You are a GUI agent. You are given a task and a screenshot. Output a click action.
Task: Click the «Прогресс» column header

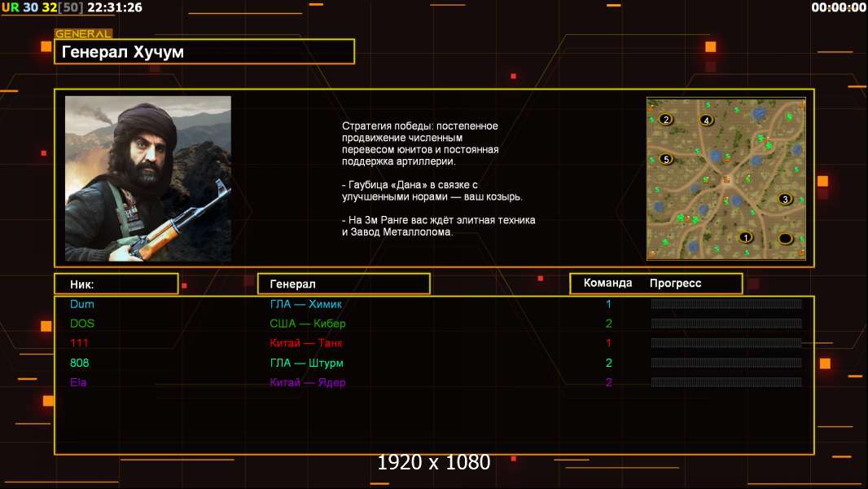675,283
